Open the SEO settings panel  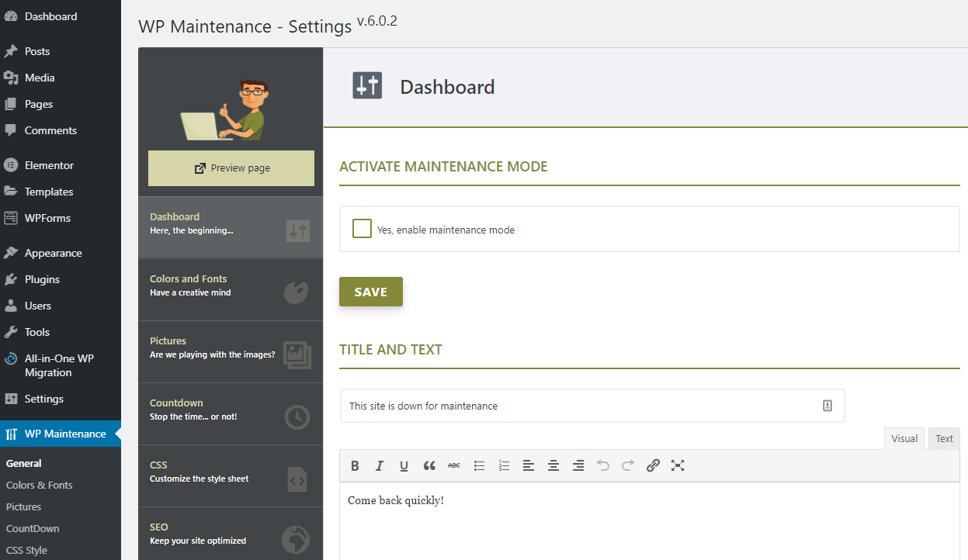[230, 534]
